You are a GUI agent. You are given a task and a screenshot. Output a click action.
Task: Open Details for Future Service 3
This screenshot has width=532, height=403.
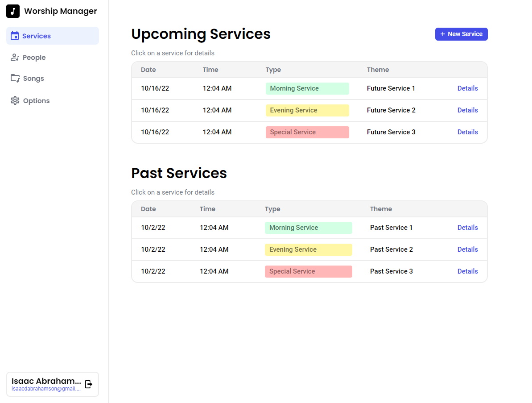pyautogui.click(x=467, y=132)
